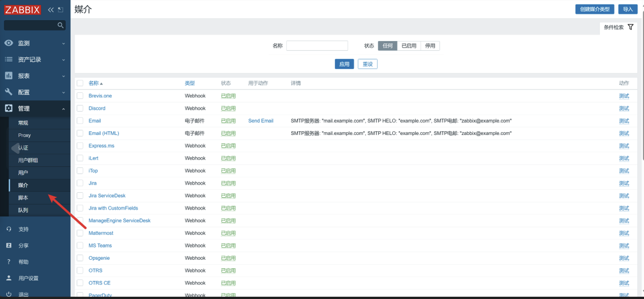Expand the 监测 menu chevron
Viewport: 644px width, 299px height.
(63, 43)
